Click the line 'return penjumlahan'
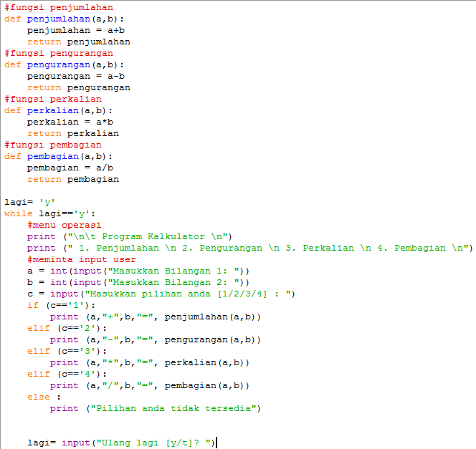This screenshot has width=476, height=449. [x=79, y=42]
